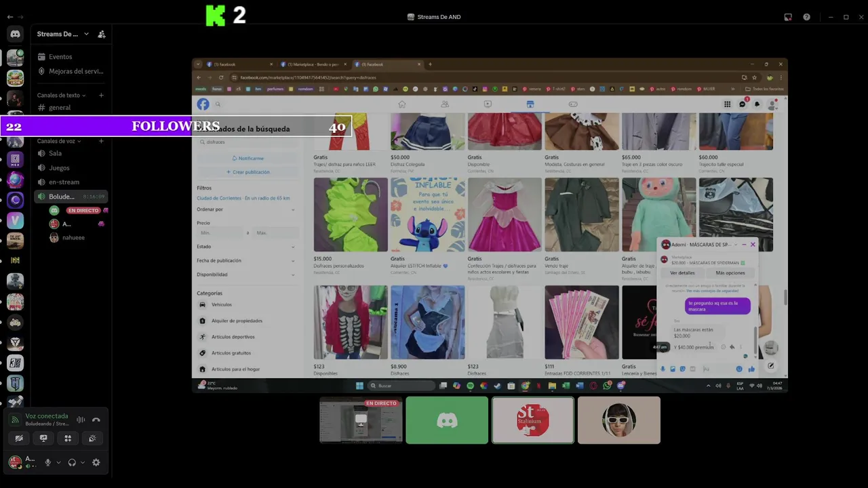The height and width of the screenshot is (488, 868).
Task: Click the streamed Facebook page scrollbar
Action: point(785,298)
